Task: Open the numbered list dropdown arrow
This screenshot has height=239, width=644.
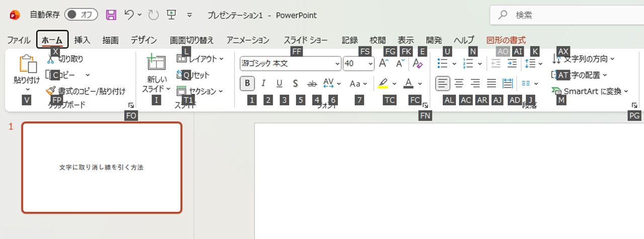Action: coord(479,64)
